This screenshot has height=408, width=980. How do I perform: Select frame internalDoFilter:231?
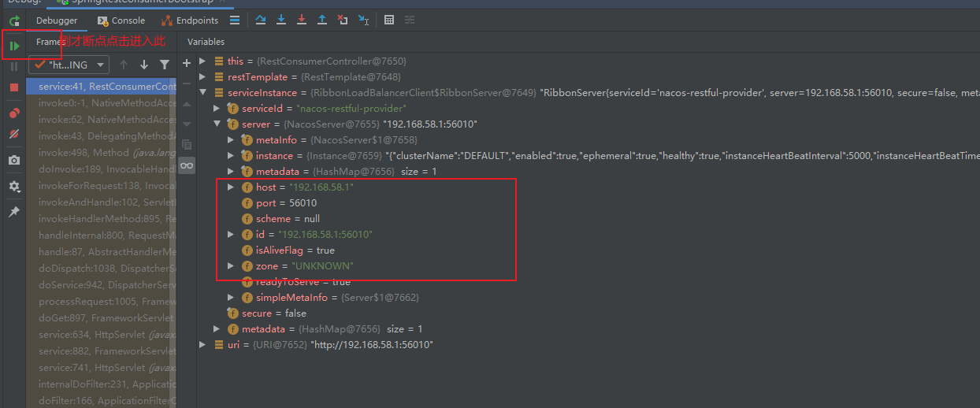pos(101,384)
